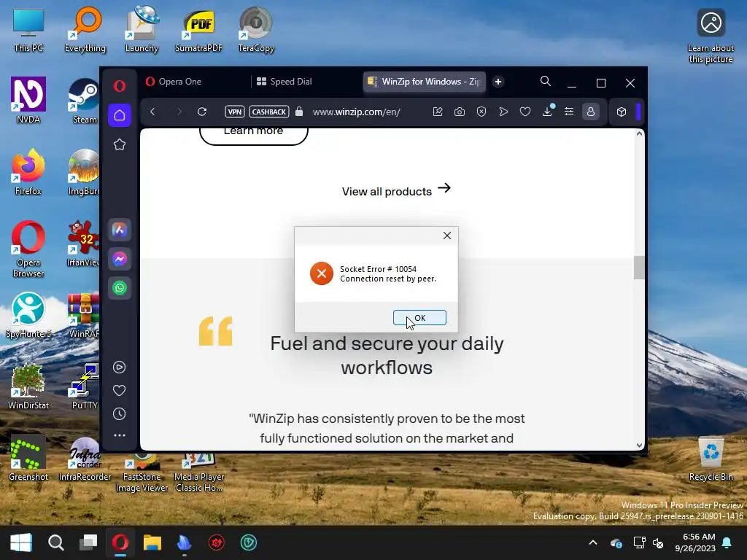
Task: Open the profile account icon
Action: click(591, 112)
